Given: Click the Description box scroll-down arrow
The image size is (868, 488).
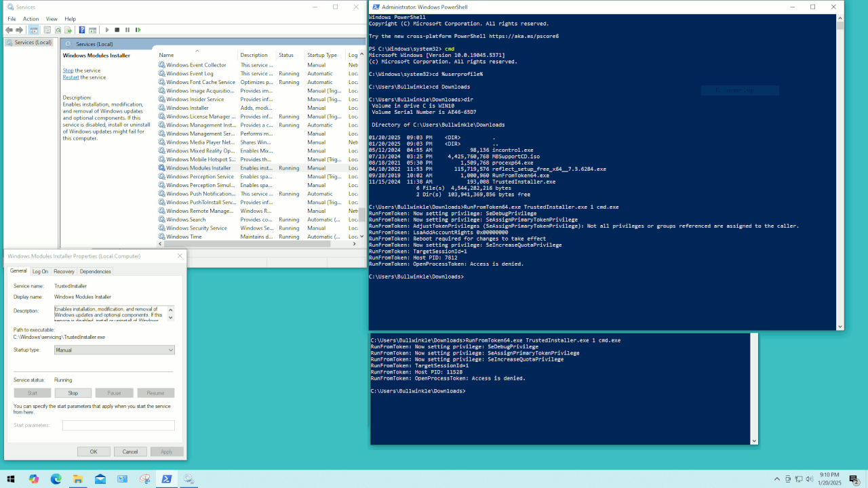Looking at the screenshot, I should 171,317.
